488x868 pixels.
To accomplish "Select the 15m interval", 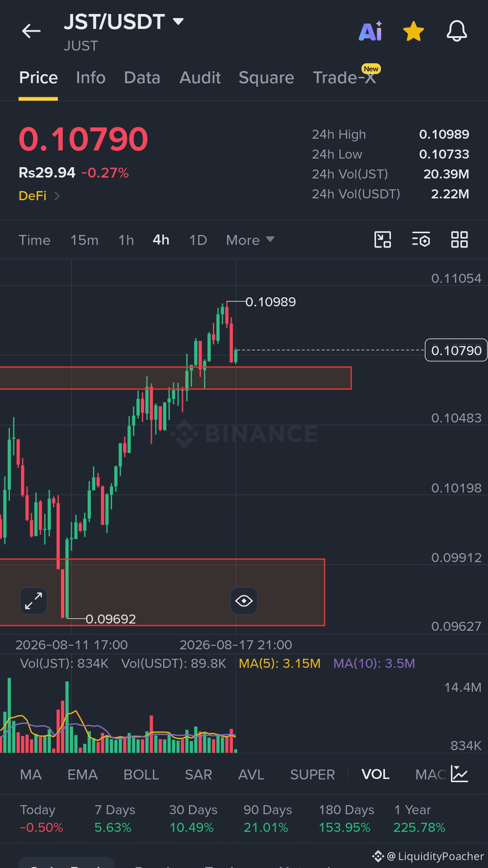I will [84, 240].
